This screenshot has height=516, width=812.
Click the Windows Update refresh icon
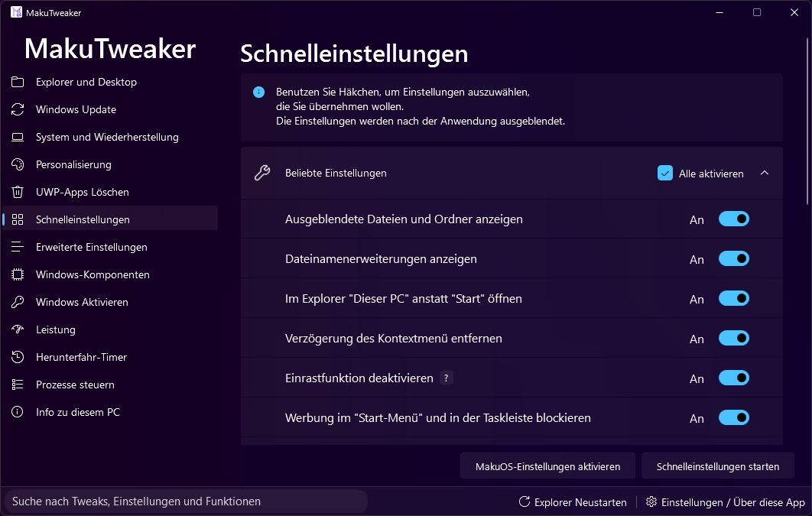coord(18,109)
